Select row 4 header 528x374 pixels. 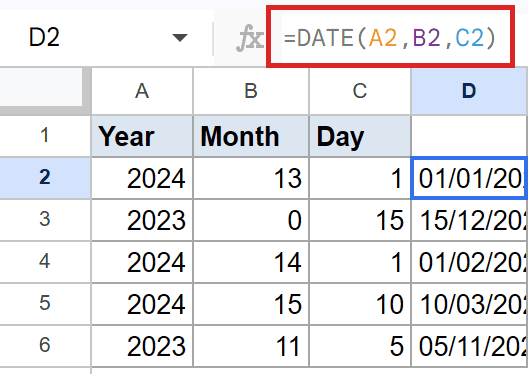point(45,262)
